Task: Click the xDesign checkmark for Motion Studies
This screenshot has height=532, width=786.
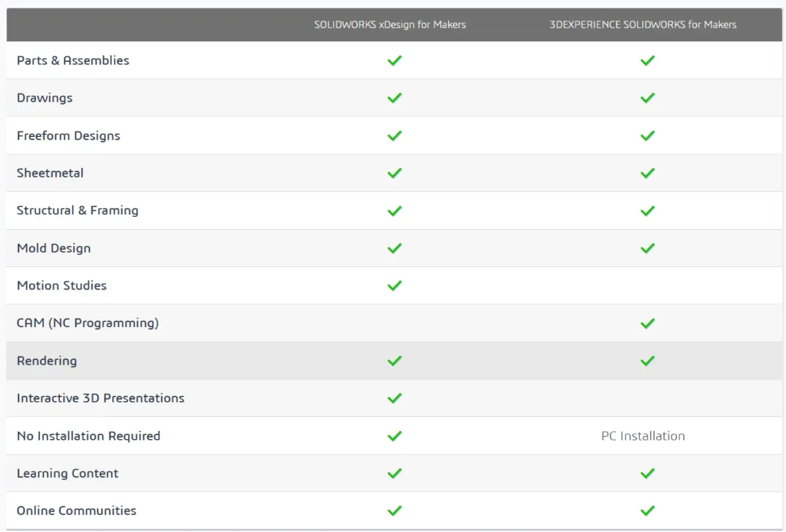Action: pos(394,286)
